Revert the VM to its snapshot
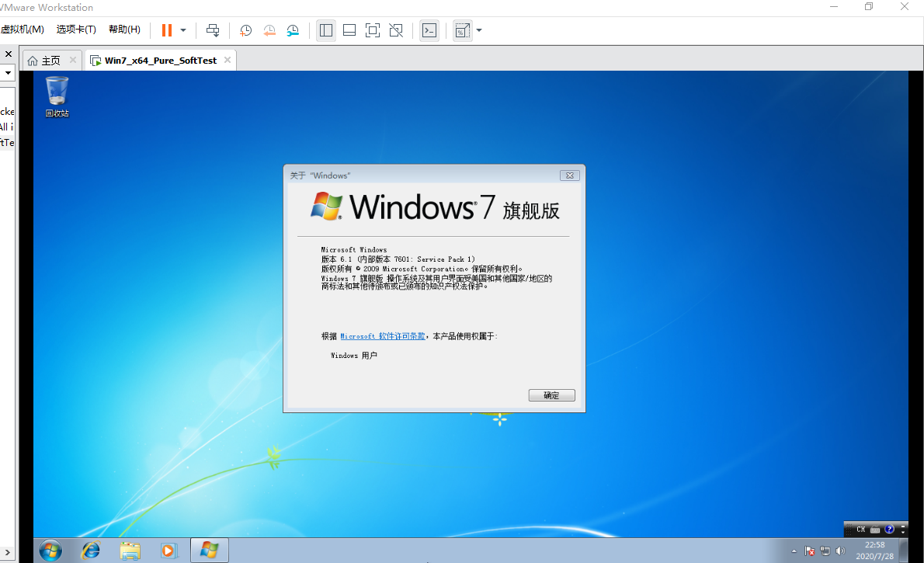Viewport: 924px width, 563px height. [x=269, y=30]
